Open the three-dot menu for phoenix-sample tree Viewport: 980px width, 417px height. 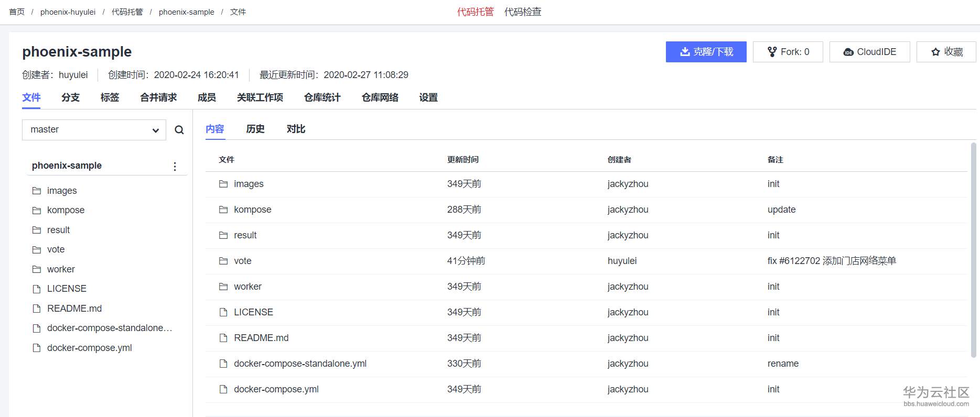coord(175,166)
